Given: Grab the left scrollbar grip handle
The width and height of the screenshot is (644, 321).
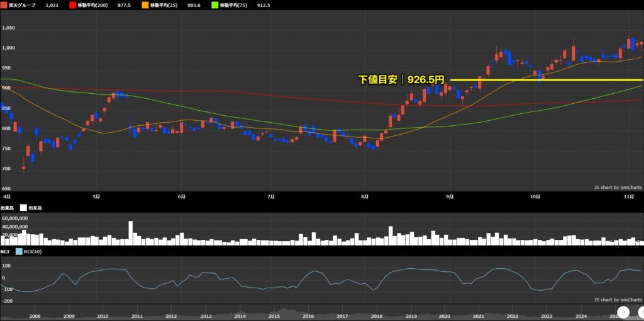Looking at the screenshot, I should 624,311.
